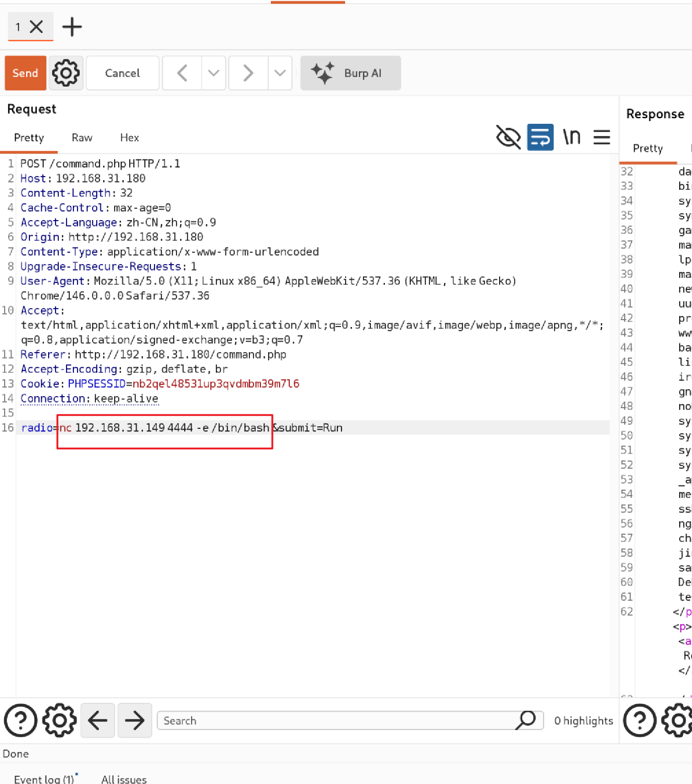Send the HTTP request
Viewport: 692px width, 784px height.
25,73
